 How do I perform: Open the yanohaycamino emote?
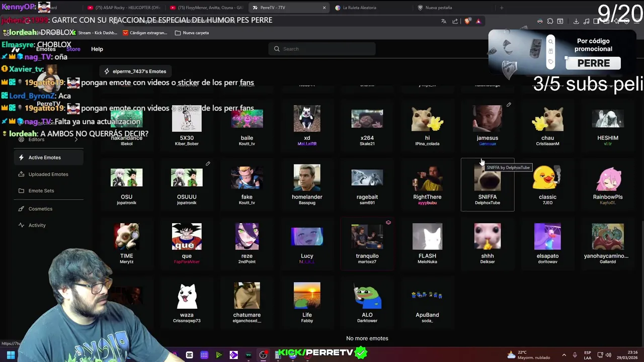(x=608, y=244)
